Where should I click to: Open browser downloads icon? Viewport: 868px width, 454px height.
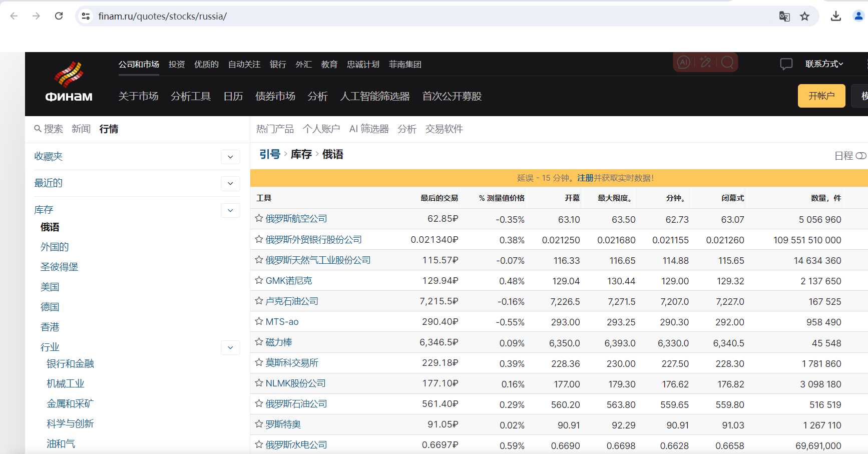pos(836,17)
